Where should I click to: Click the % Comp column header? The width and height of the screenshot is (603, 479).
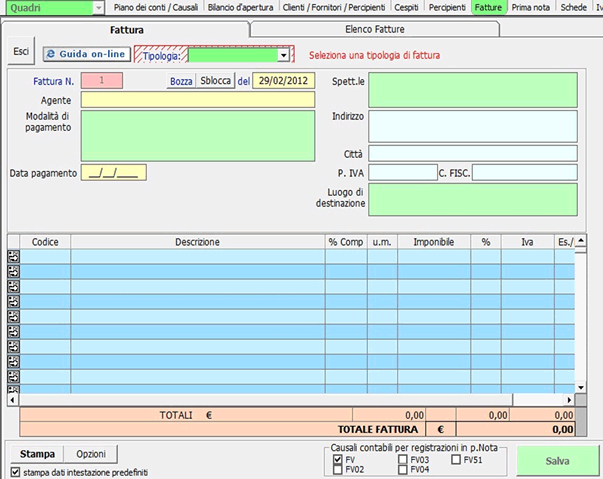click(346, 242)
